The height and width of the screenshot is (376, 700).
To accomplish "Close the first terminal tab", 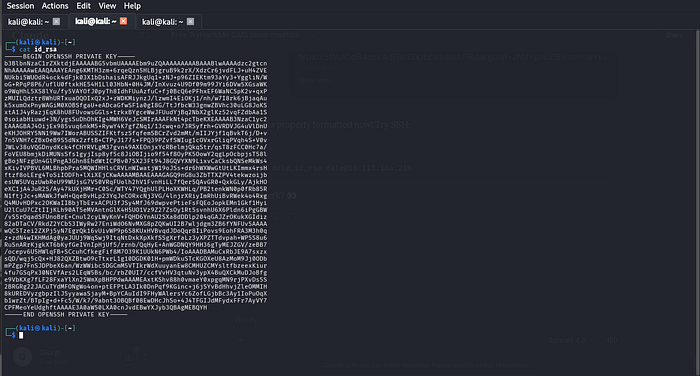I will [x=56, y=21].
